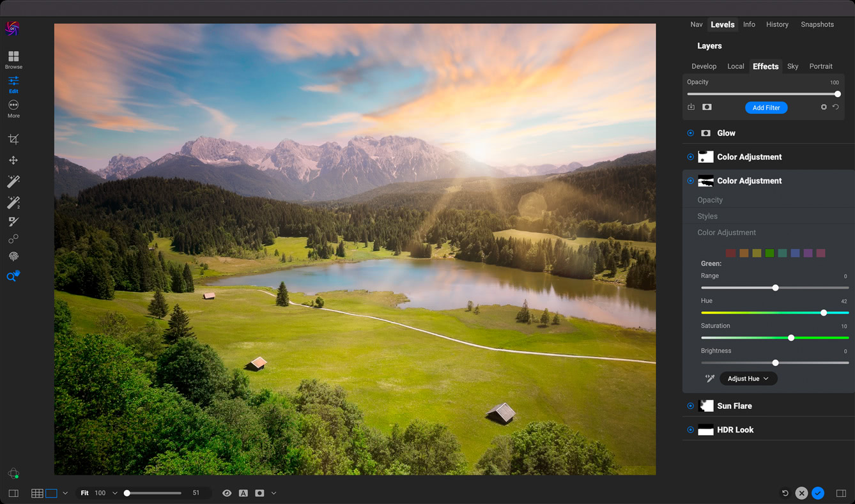Open the grid view chevron near bottom left

click(65, 493)
